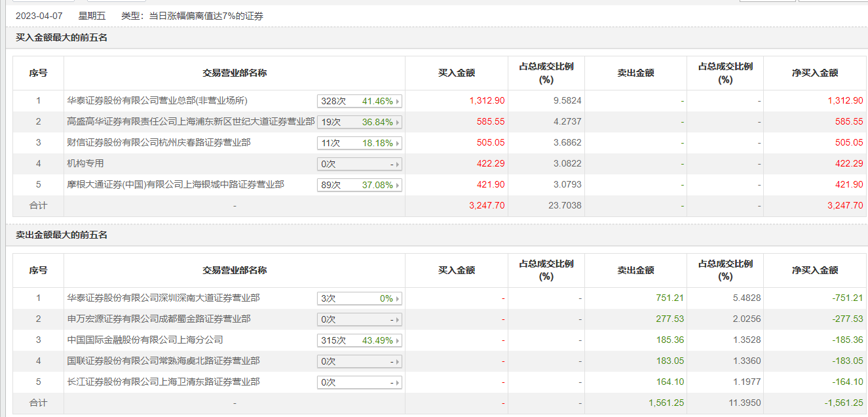The height and width of the screenshot is (417, 868).
Task: Open 国联证券常熟海虞北路证券营业部 link
Action: coord(163,361)
